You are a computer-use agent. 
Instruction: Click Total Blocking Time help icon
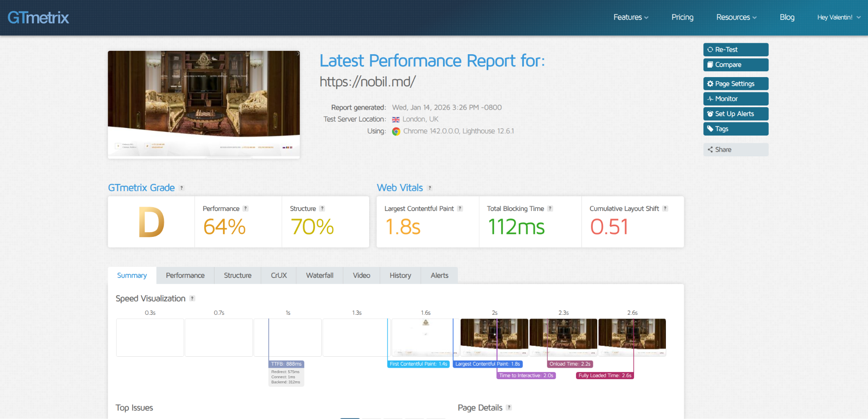coord(550,208)
